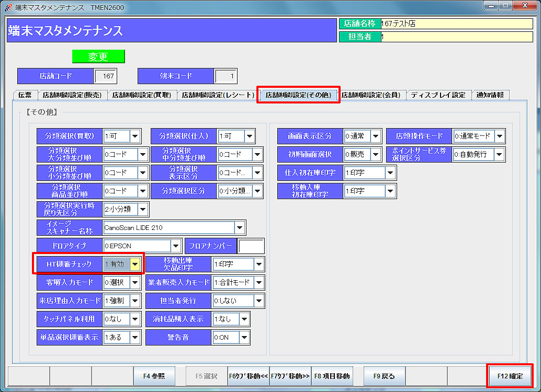Open the 担当者発行 dropdown
The width and height of the screenshot is (541, 392).
(x=258, y=301)
